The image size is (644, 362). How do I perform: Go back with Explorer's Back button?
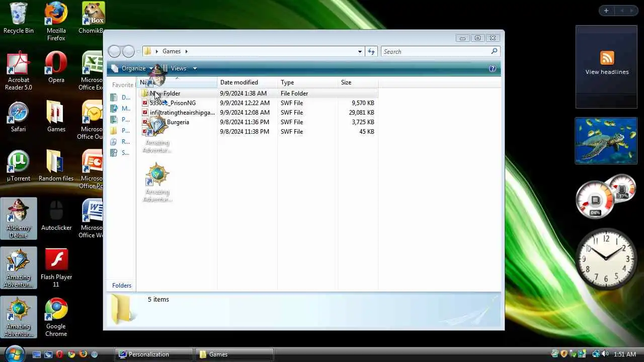tap(115, 51)
